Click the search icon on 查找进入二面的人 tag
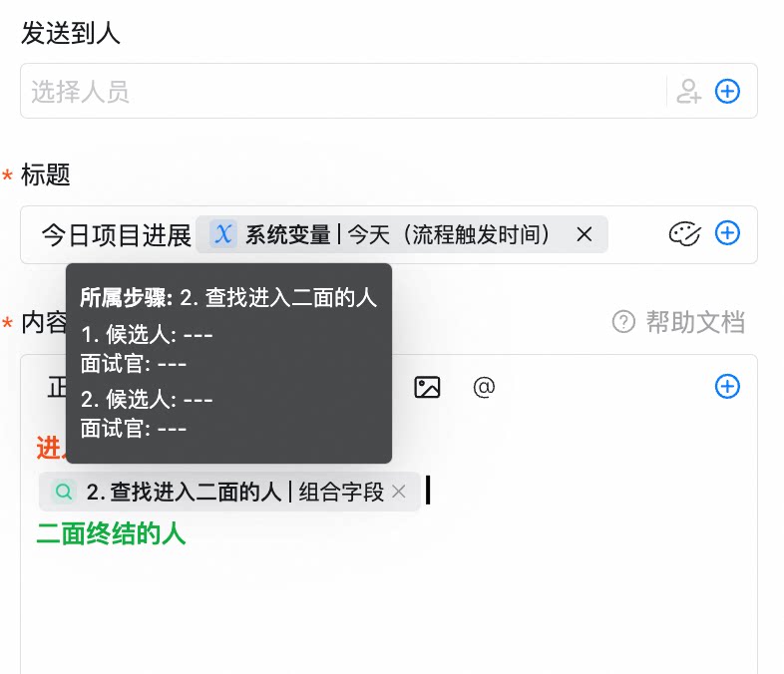The width and height of the screenshot is (784, 674). pyautogui.click(x=64, y=492)
